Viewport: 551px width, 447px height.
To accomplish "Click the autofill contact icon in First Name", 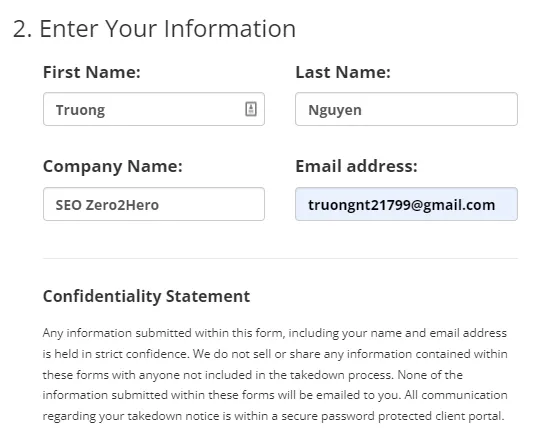I will pyautogui.click(x=251, y=109).
